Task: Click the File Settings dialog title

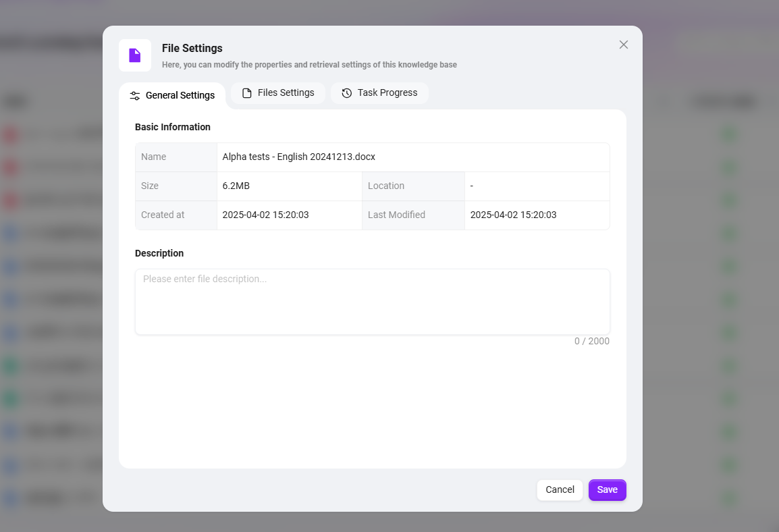Action: point(192,49)
